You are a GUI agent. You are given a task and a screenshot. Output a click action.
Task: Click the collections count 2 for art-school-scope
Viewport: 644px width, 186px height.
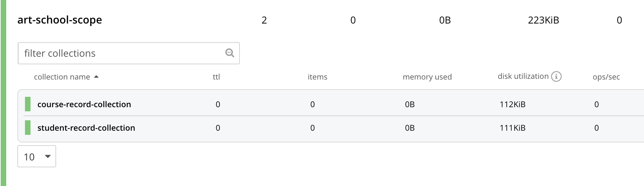[x=264, y=20]
